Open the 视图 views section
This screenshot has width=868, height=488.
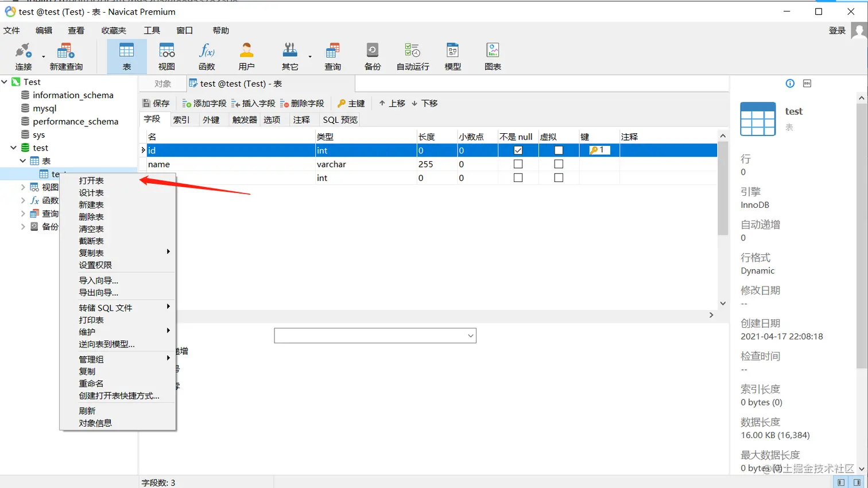pos(166,56)
